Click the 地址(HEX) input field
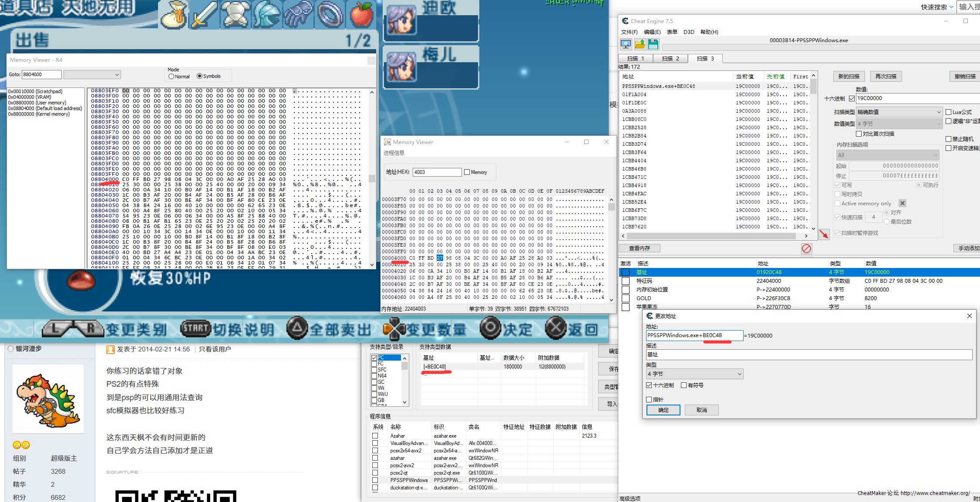 [437, 172]
